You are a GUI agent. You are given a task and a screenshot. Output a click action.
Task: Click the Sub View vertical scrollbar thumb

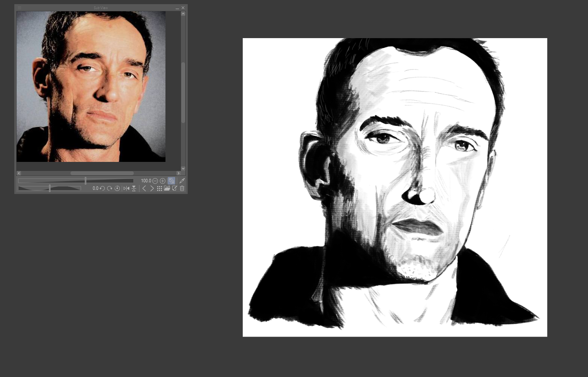tap(183, 92)
